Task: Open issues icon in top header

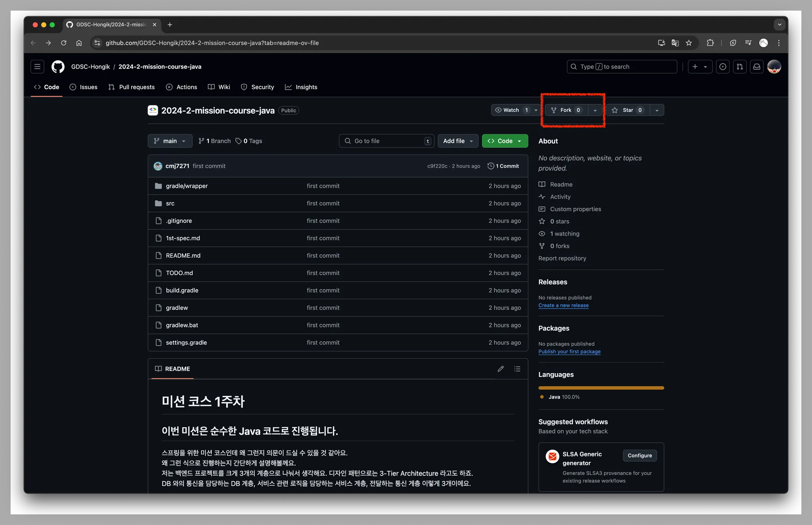Action: (x=722, y=67)
